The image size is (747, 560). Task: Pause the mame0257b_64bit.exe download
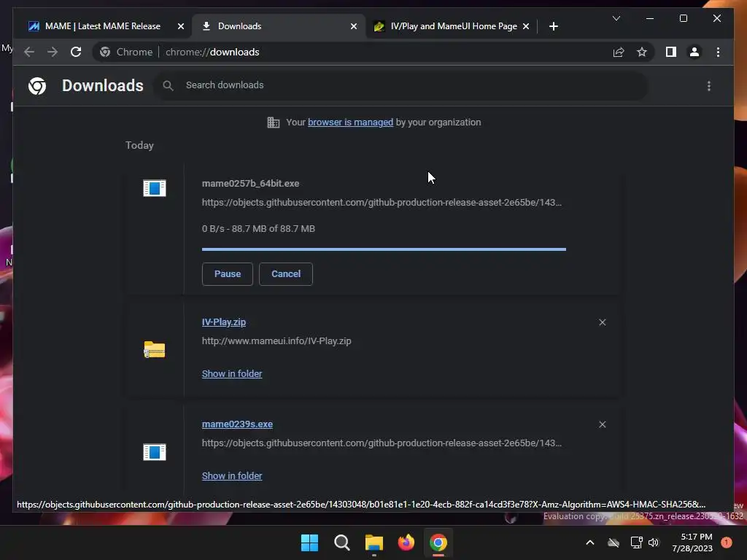(228, 274)
